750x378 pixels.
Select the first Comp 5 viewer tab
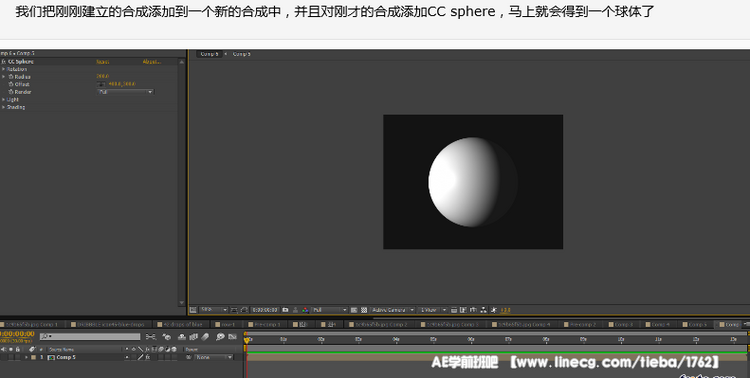click(x=210, y=54)
